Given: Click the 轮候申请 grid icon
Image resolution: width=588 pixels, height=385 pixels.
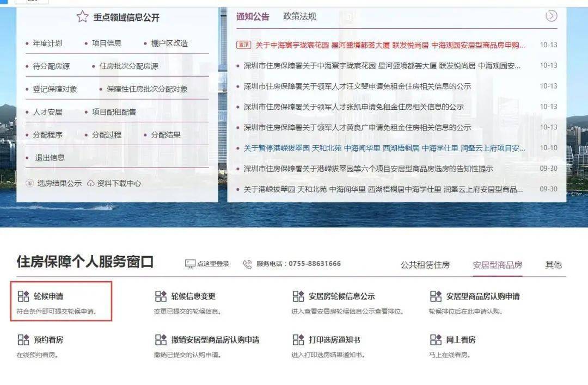Looking at the screenshot, I should coord(23,296).
